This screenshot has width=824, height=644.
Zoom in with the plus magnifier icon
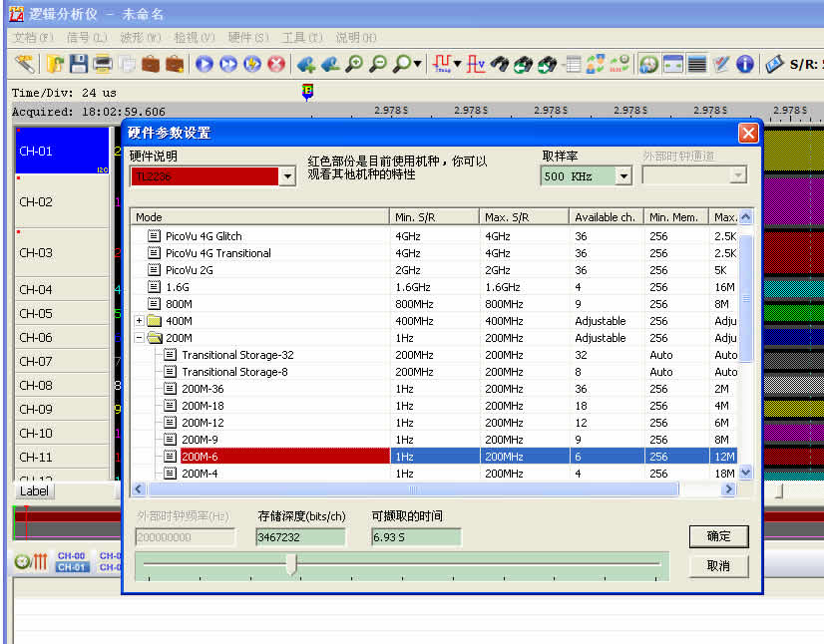(354, 64)
